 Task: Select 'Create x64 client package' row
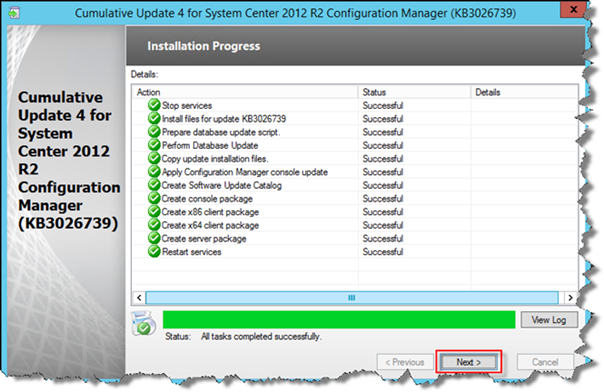click(210, 225)
